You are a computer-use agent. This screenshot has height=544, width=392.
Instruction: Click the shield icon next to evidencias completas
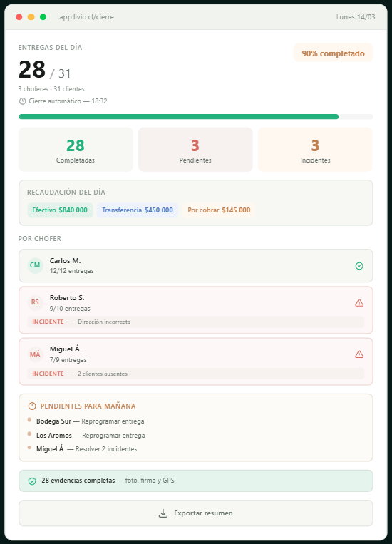(32, 481)
